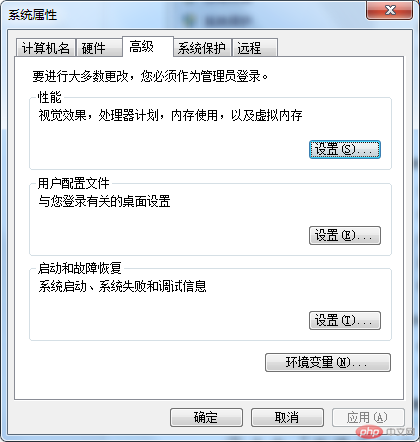Close the 系统属性 window
The image size is (420, 442).
pyautogui.click(x=389, y=10)
